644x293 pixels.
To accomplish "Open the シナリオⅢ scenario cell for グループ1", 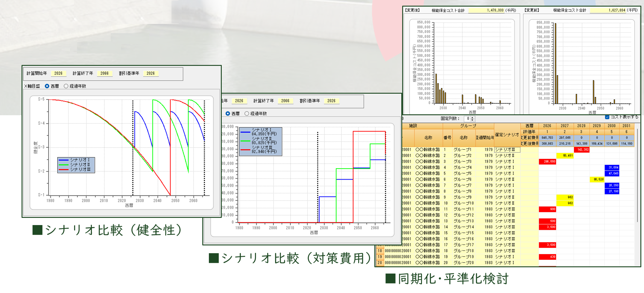I will tap(507, 150).
